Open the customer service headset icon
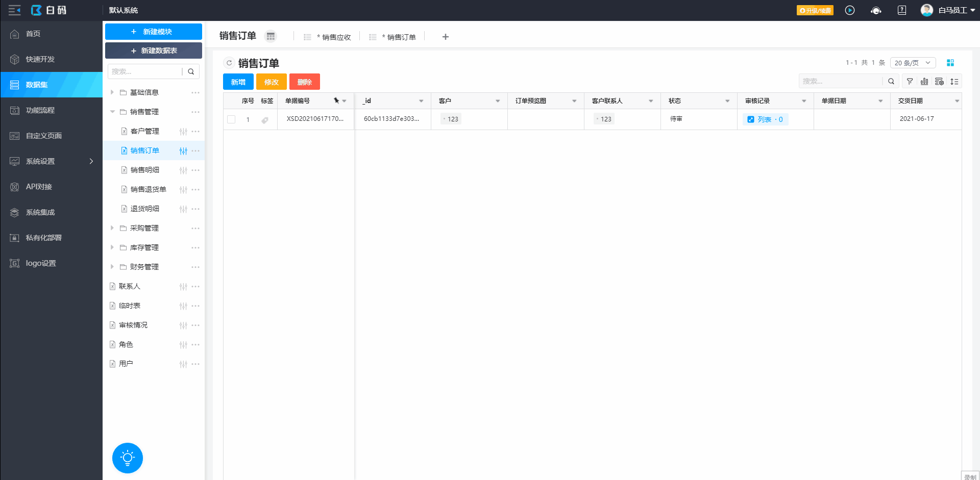This screenshot has width=980, height=480. [876, 10]
